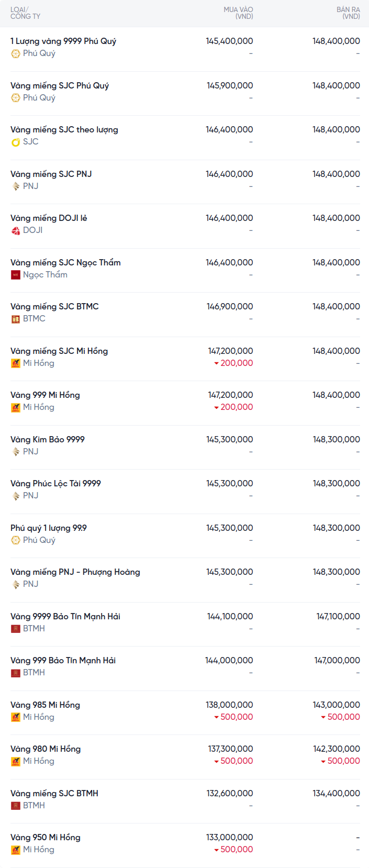Click the SJC ring logo icon

pos(16,142)
